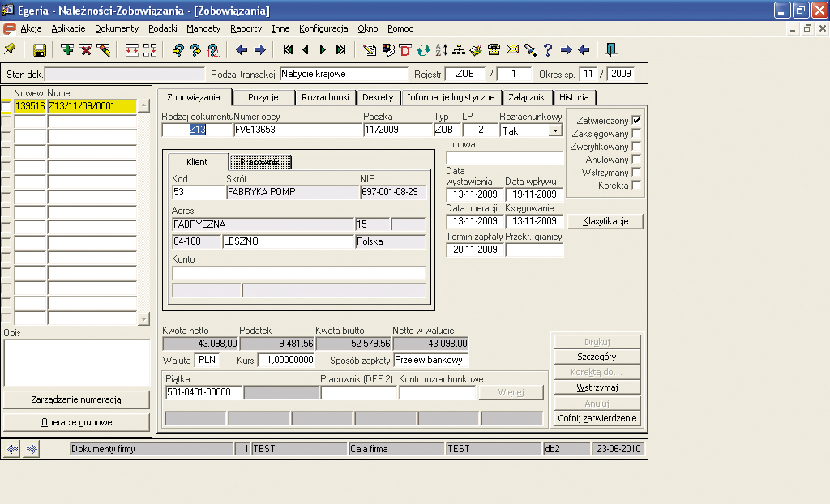Click Zarządzanie numeracją button

pyautogui.click(x=76, y=399)
